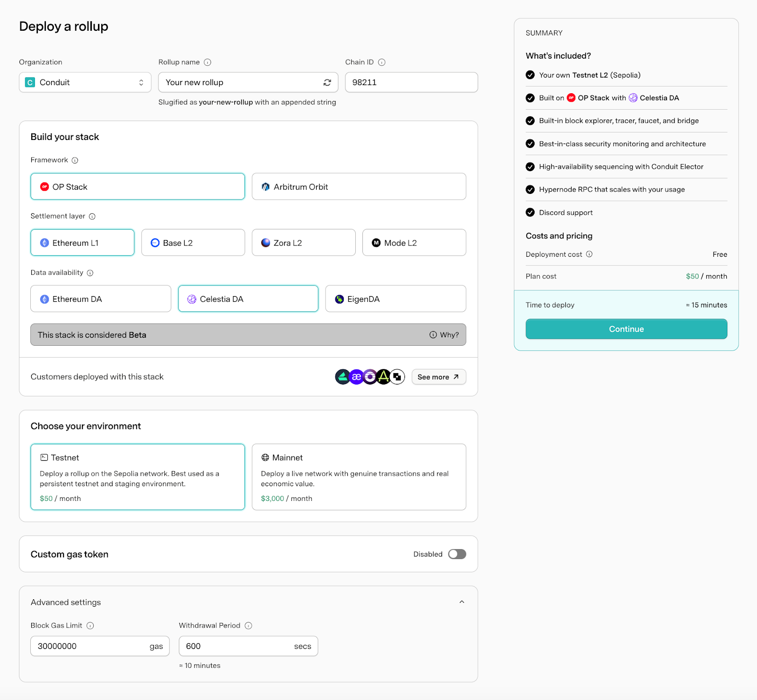Click the info icon next to Rollup name

click(x=207, y=62)
